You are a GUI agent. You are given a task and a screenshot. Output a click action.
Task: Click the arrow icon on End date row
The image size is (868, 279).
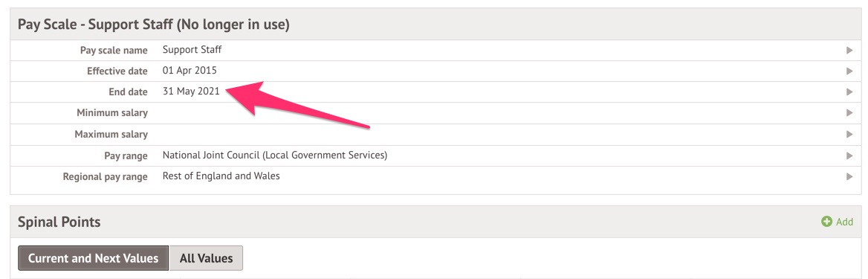coord(849,92)
